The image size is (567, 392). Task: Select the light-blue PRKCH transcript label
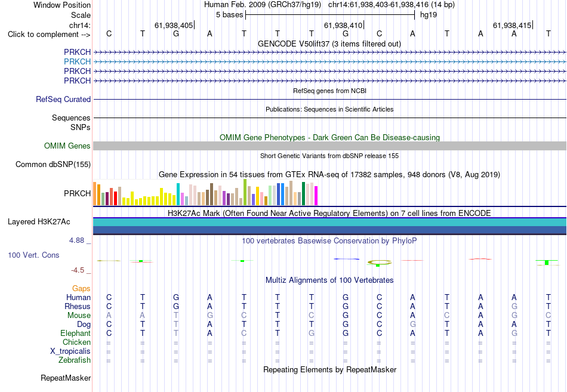click(78, 61)
